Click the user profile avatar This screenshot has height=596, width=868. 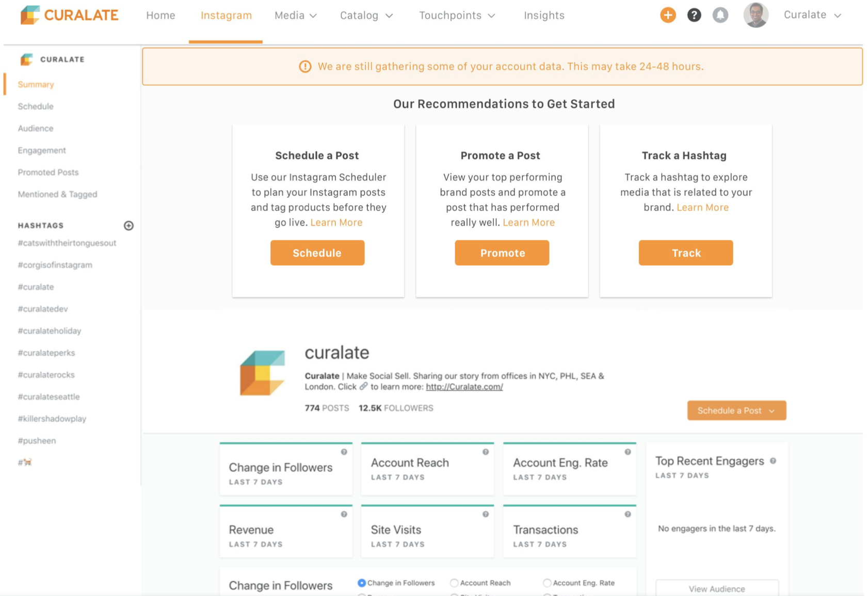click(756, 15)
